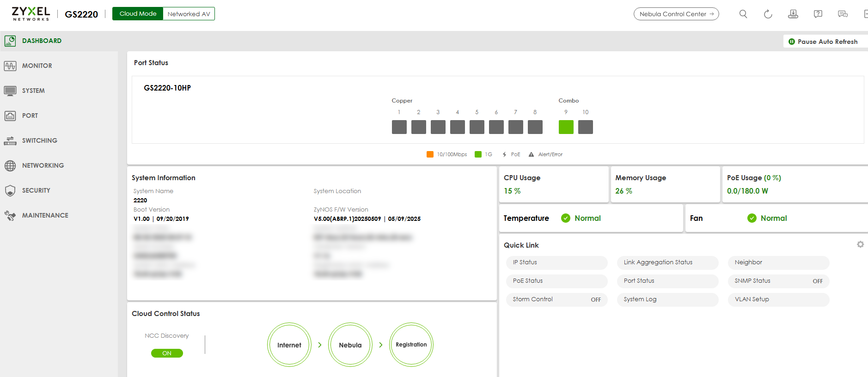Click the help question mark icon
The height and width of the screenshot is (377, 868).
point(818,14)
